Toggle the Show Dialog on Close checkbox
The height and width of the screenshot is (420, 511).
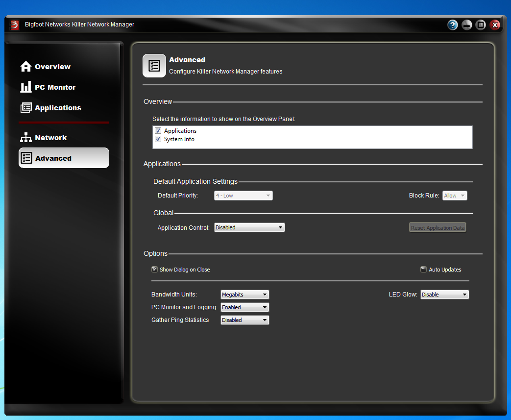pyautogui.click(x=154, y=270)
